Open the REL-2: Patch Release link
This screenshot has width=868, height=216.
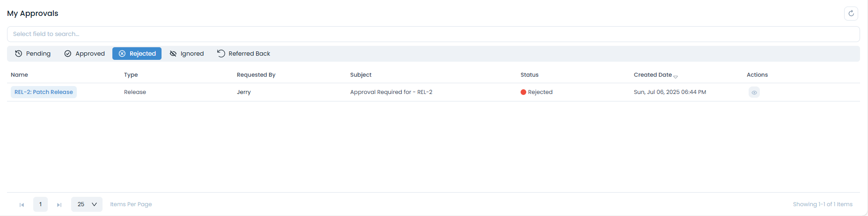tap(44, 92)
